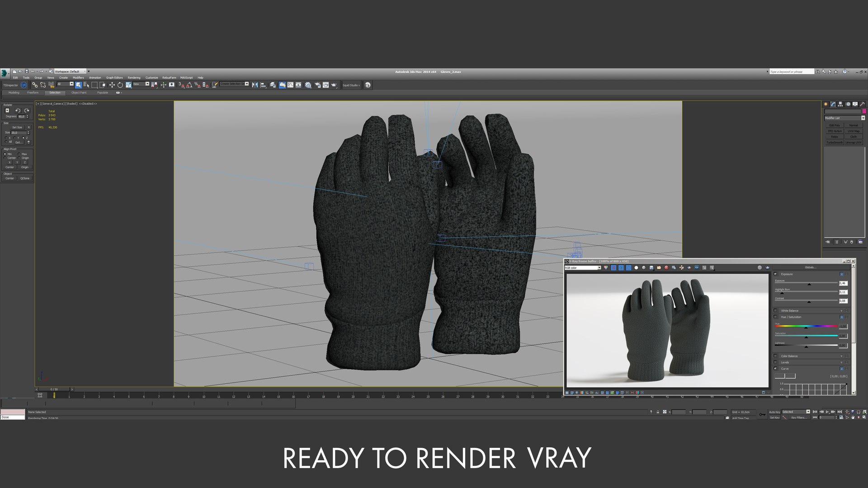This screenshot has height=488, width=868.
Task: Choose the Select and Rotate tool
Action: tap(120, 85)
